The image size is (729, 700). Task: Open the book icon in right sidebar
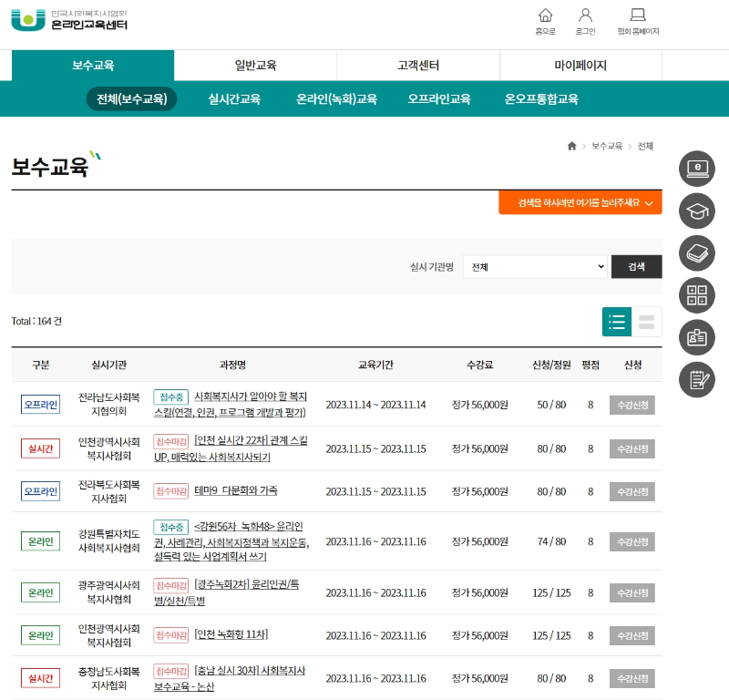point(697,252)
